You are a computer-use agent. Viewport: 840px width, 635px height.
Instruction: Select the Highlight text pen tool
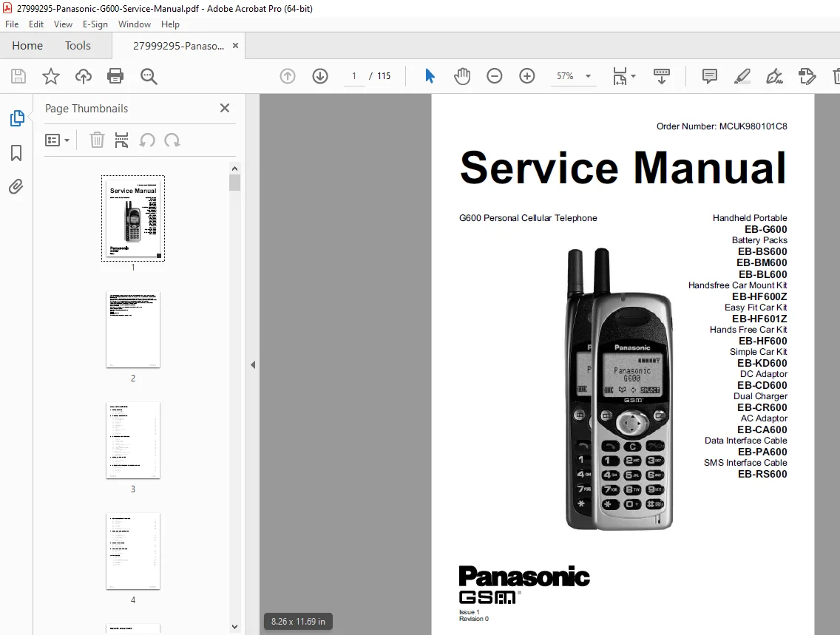pyautogui.click(x=742, y=76)
